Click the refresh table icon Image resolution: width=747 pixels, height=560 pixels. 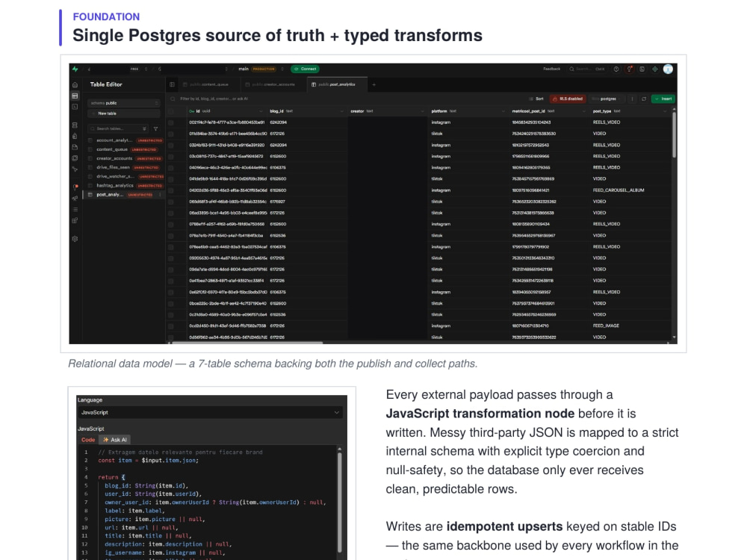click(644, 99)
